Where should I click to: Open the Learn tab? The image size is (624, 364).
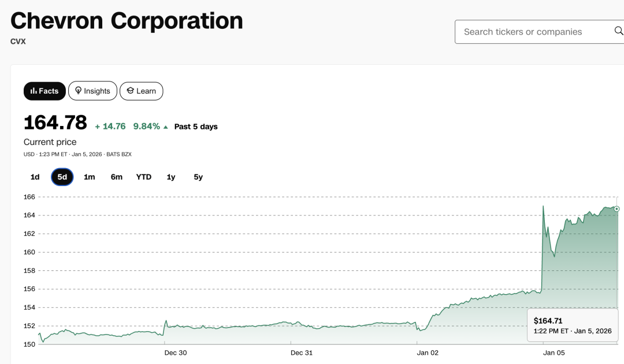pyautogui.click(x=142, y=91)
